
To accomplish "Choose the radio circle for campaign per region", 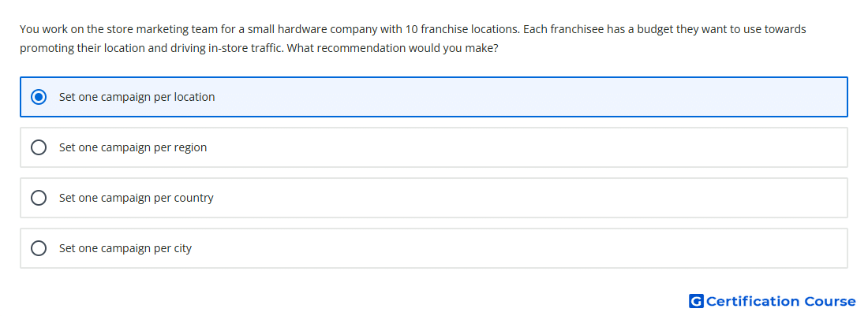I will [39, 147].
